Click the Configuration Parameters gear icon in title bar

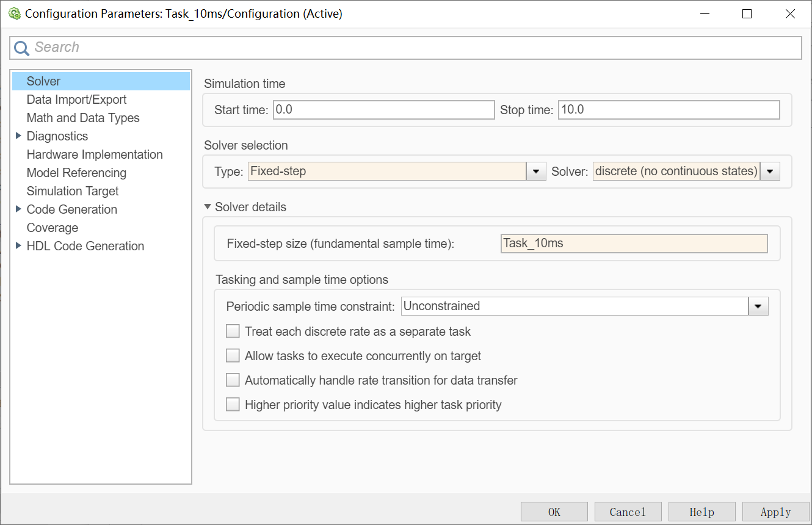[15, 13]
